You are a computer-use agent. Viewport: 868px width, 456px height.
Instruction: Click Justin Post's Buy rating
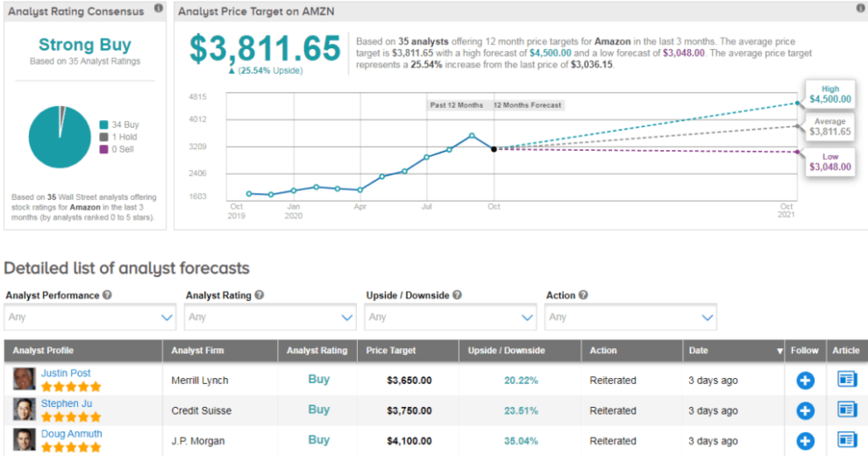click(x=319, y=379)
